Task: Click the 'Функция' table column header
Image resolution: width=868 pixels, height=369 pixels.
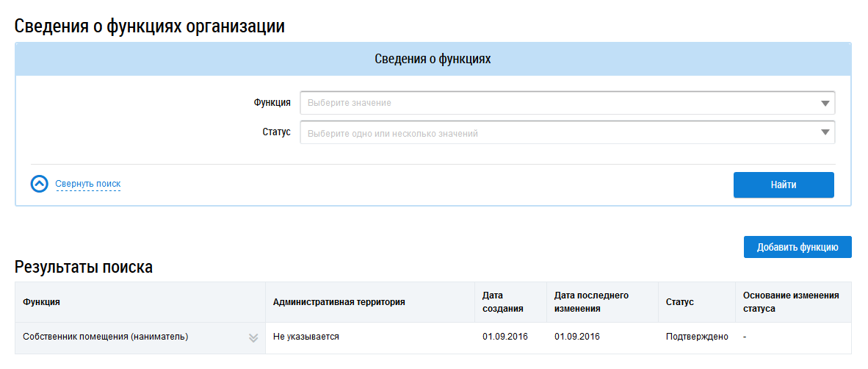Action: pos(41,302)
